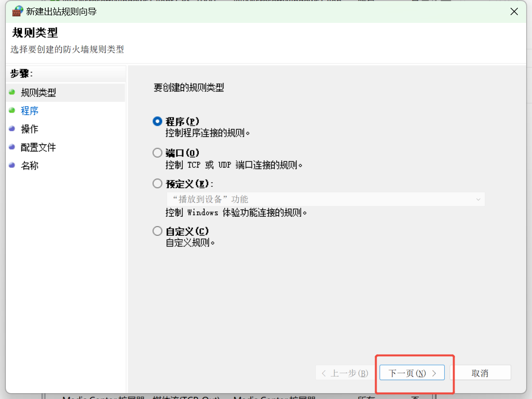Click the text 自定义规则。
Viewport: 532px width, 399px height.
click(190, 243)
